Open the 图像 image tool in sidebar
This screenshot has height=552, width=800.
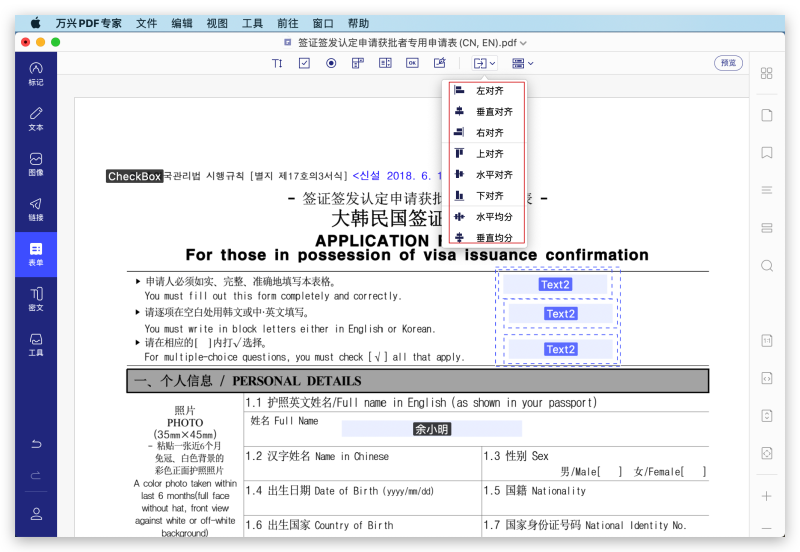click(36, 164)
